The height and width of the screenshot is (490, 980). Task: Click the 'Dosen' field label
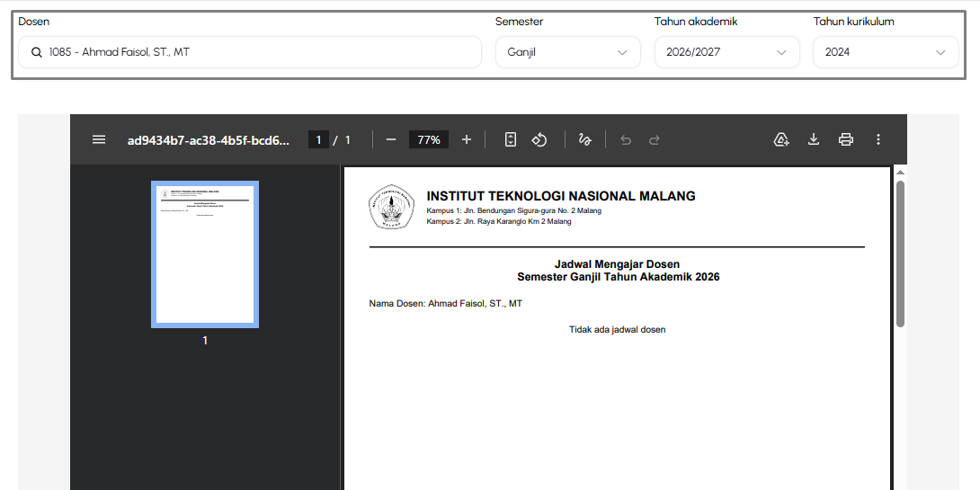point(34,22)
